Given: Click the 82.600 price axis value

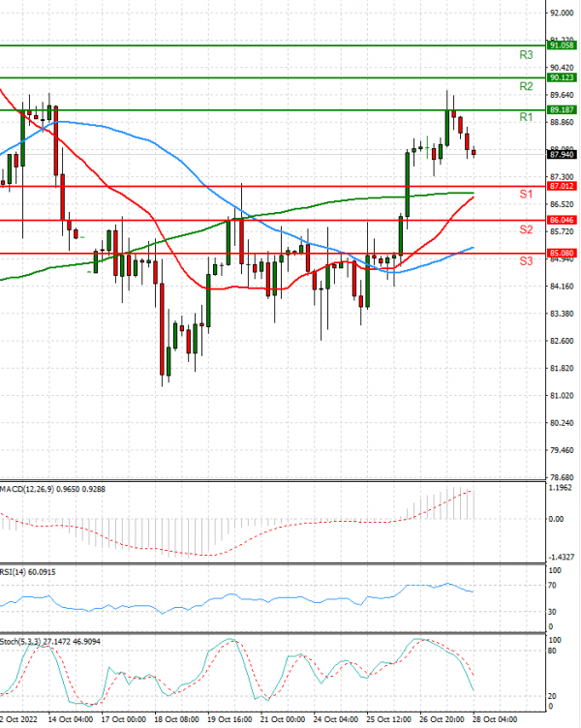Looking at the screenshot, I should pyautogui.click(x=562, y=341).
